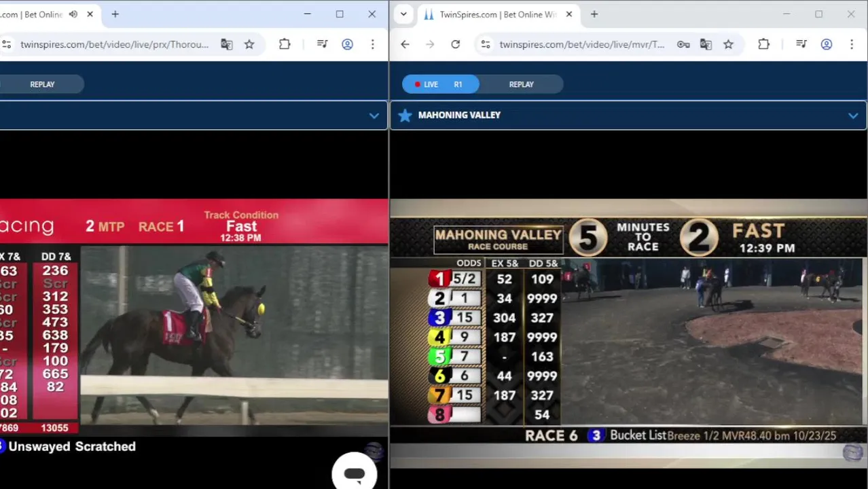Switch to LIVE R1 feed
Screen dimensions: 868x489
coord(441,84)
